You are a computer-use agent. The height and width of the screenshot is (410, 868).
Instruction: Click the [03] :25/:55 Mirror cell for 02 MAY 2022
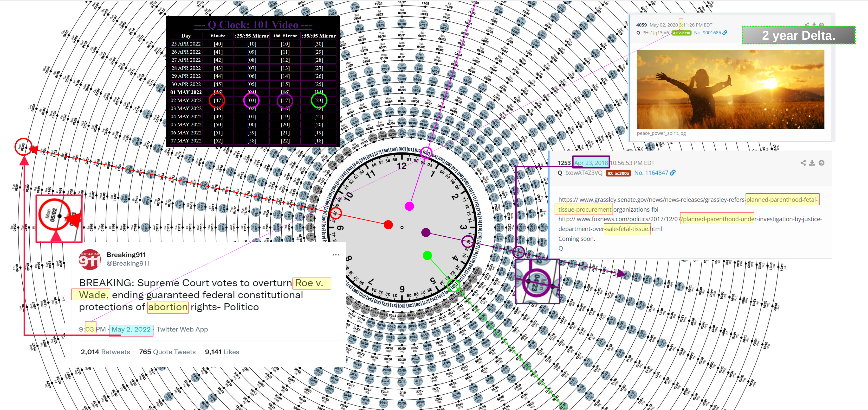coord(251,100)
